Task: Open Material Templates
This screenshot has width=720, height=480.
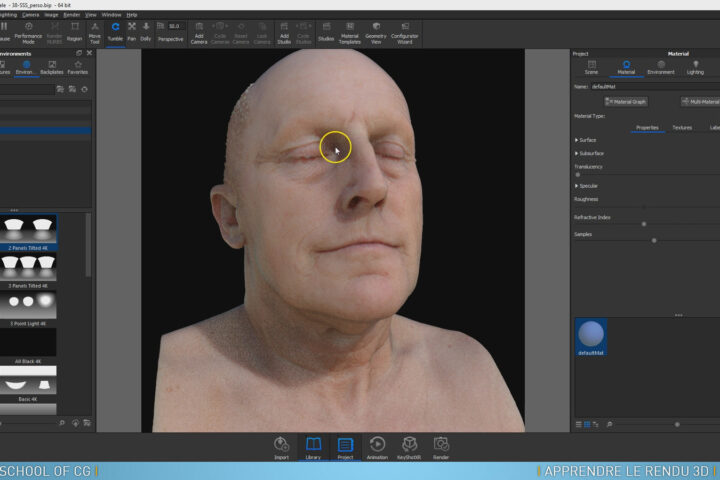Action: 349,33
